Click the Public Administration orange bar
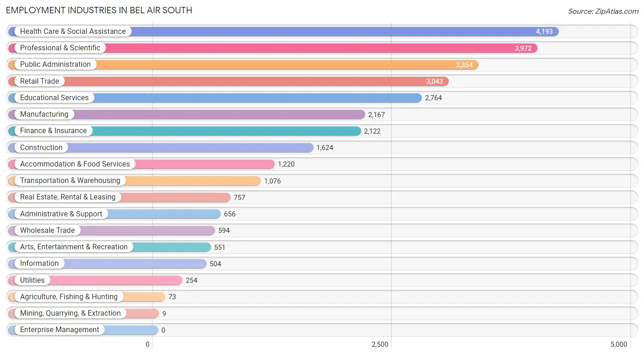This screenshot has height=355, width=644. tap(243, 65)
